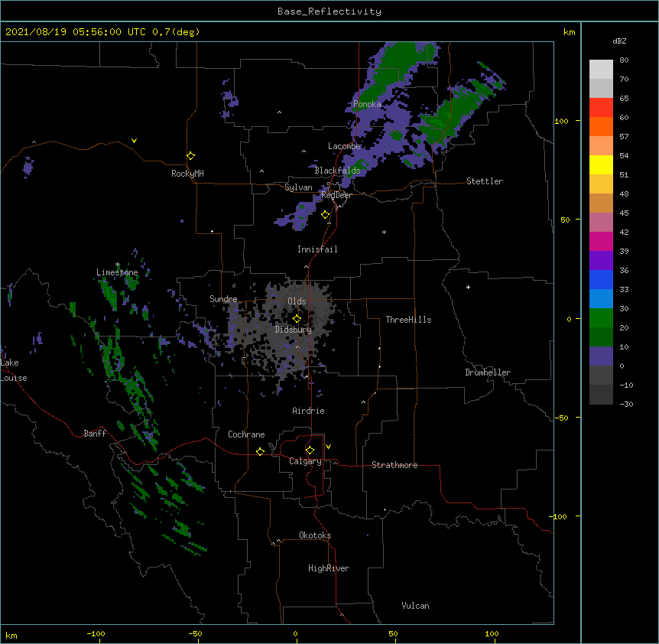The image size is (659, 644).
Task: Click the Stettler label
Action: coord(485,181)
